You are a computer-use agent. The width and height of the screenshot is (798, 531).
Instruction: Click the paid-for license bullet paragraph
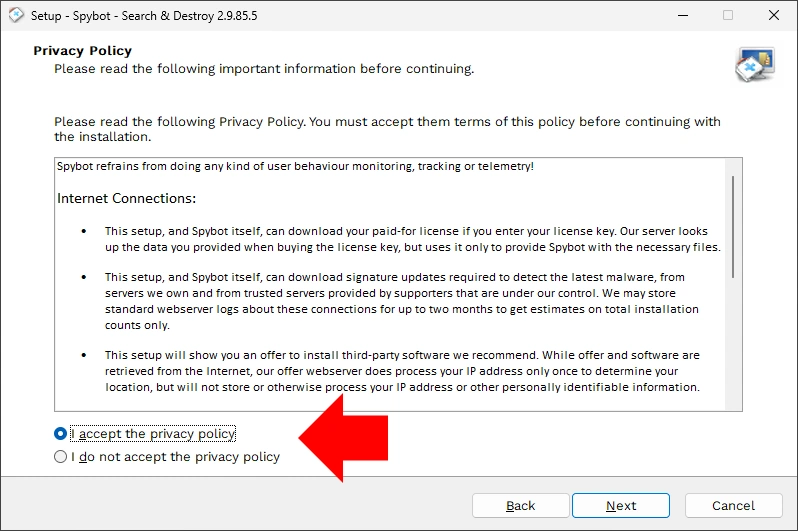(x=412, y=239)
